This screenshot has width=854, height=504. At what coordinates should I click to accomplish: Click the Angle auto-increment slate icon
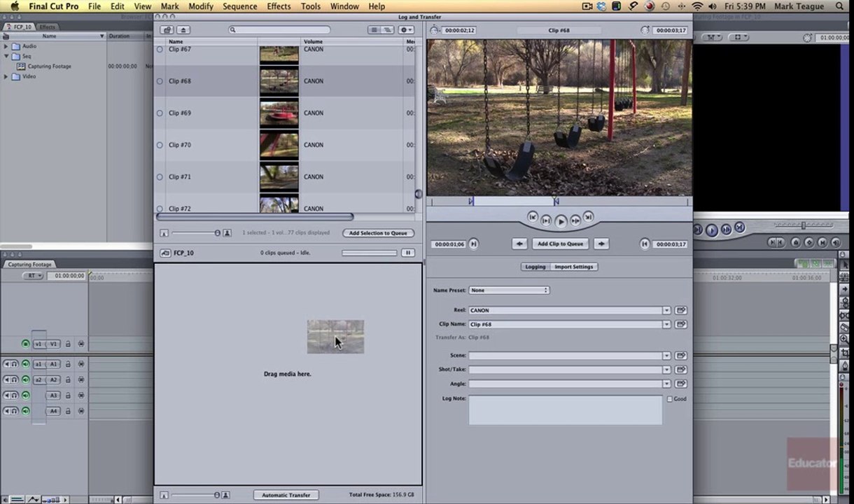680,384
